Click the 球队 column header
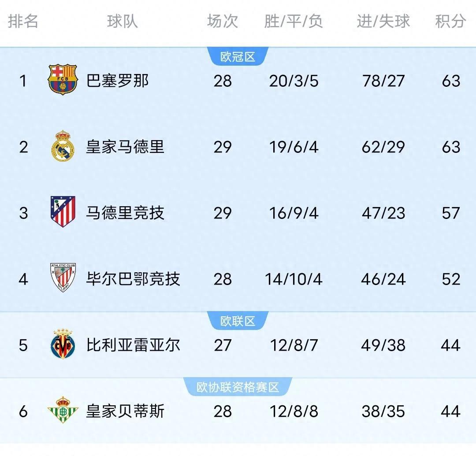 [123, 21]
